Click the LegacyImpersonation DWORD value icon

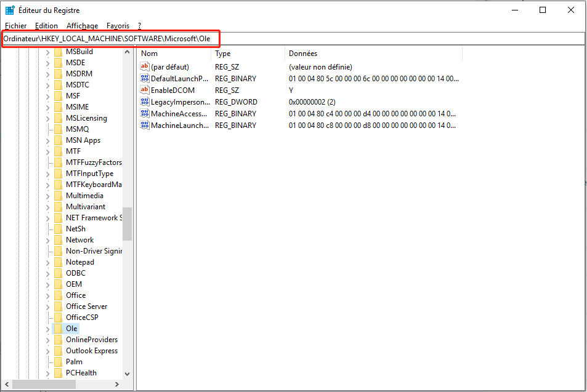(x=145, y=102)
